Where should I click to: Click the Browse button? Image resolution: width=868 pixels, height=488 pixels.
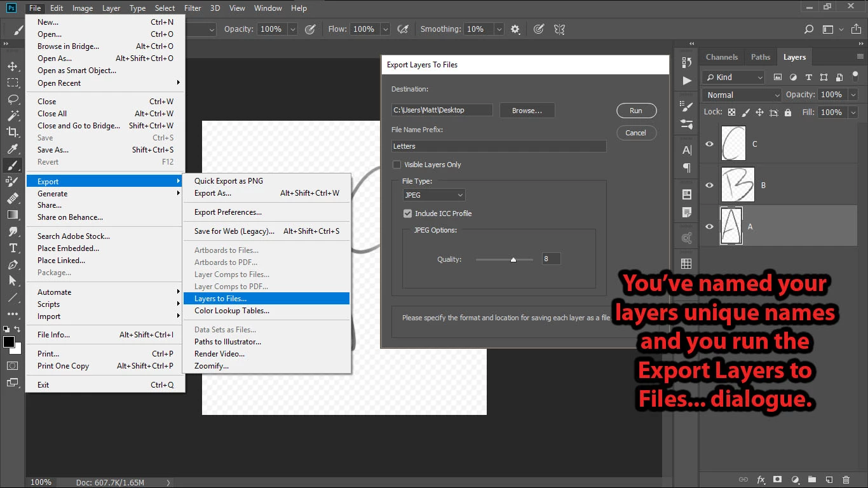[527, 111]
